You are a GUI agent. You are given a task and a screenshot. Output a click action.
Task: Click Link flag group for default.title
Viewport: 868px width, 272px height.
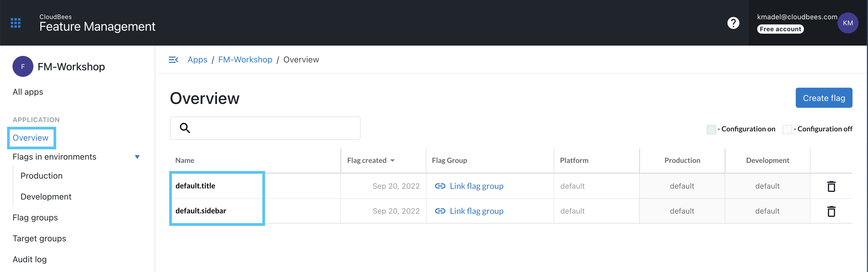tap(476, 186)
